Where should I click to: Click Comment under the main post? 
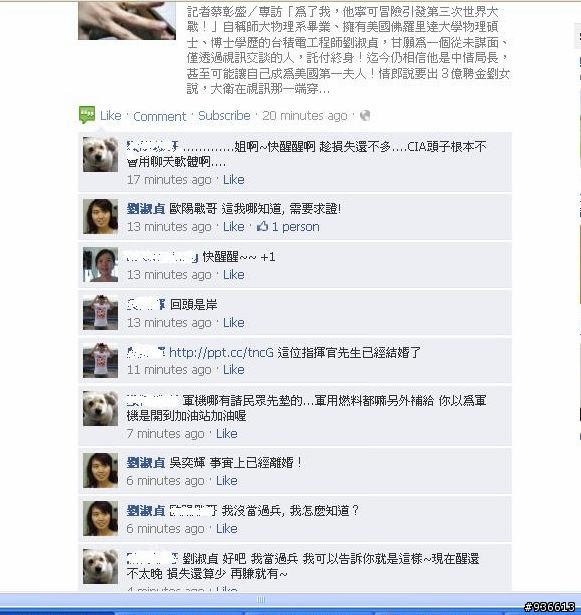point(160,116)
